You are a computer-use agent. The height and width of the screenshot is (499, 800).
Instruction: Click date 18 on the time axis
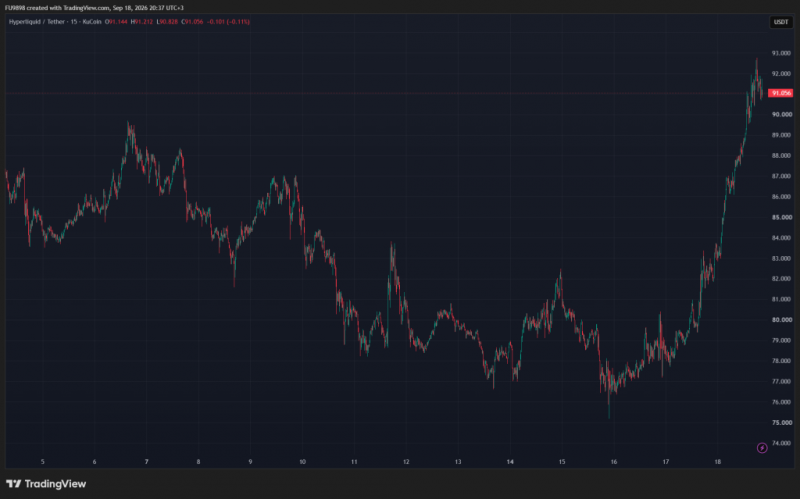point(717,462)
